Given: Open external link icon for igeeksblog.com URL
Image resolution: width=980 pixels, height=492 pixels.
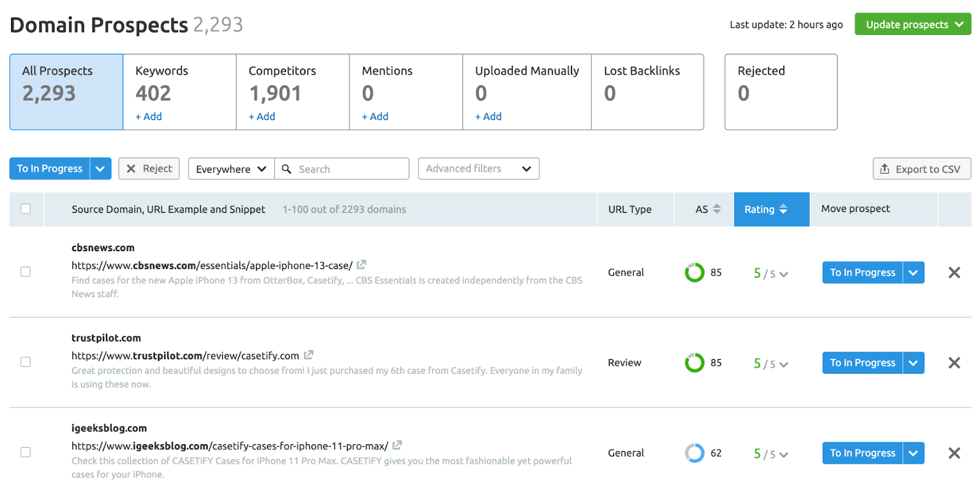Looking at the screenshot, I should click(397, 445).
